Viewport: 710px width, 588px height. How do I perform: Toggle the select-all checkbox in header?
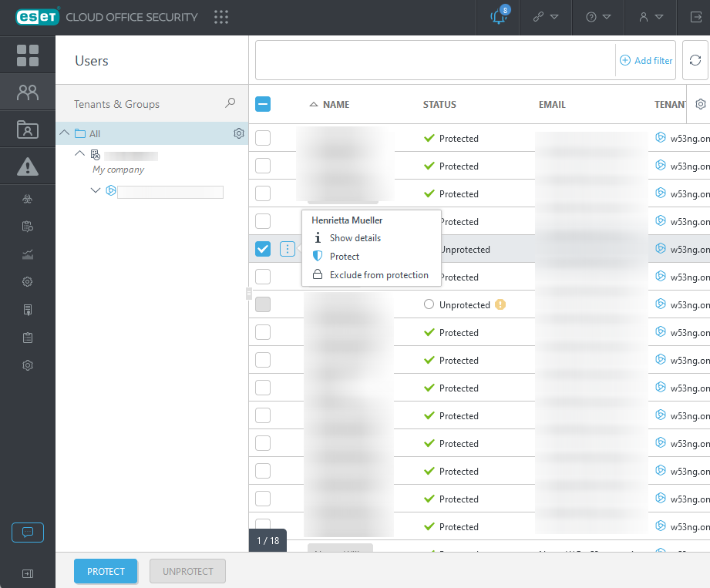tap(263, 104)
